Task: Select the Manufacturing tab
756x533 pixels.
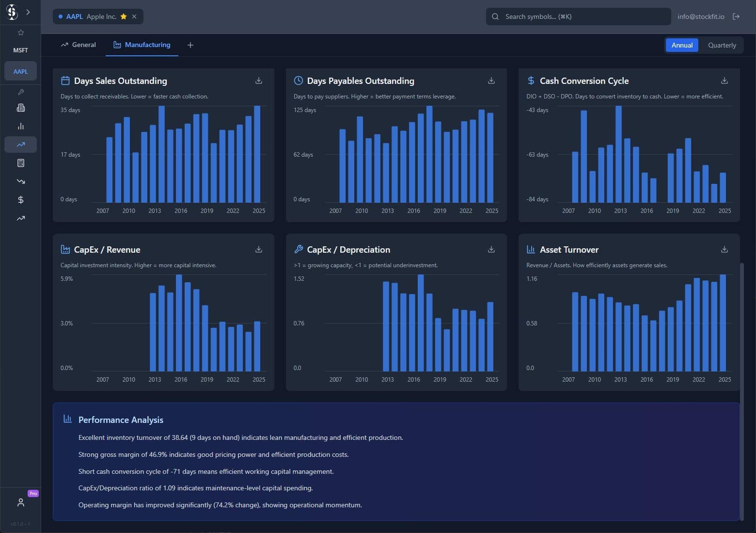Action: click(142, 45)
